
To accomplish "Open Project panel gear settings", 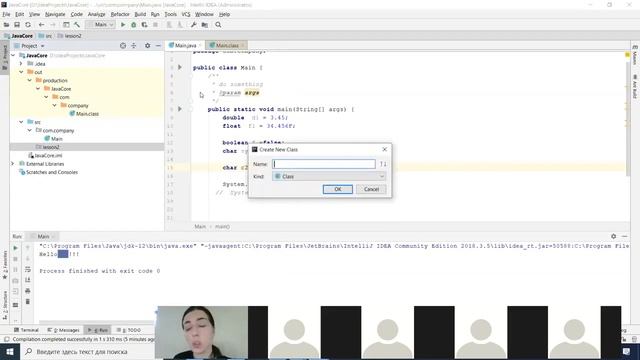I will 147,46.
